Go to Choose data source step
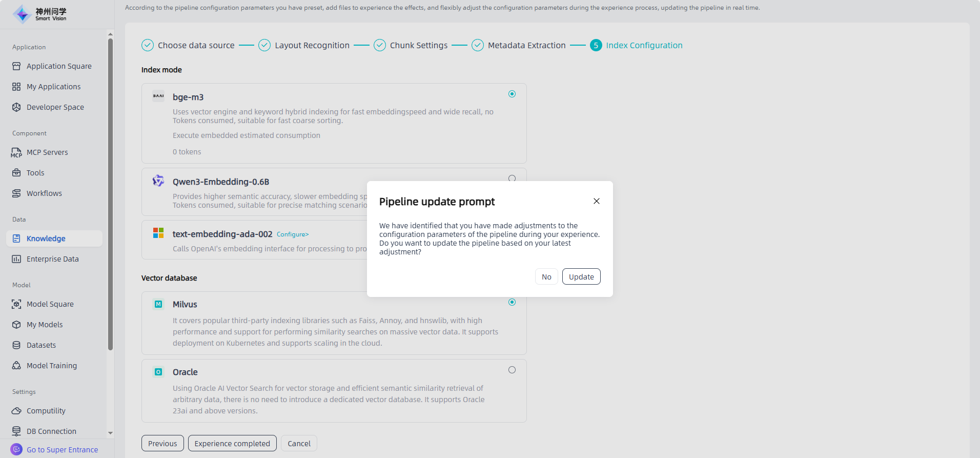Screen dimensions: 980x458 (196, 45)
